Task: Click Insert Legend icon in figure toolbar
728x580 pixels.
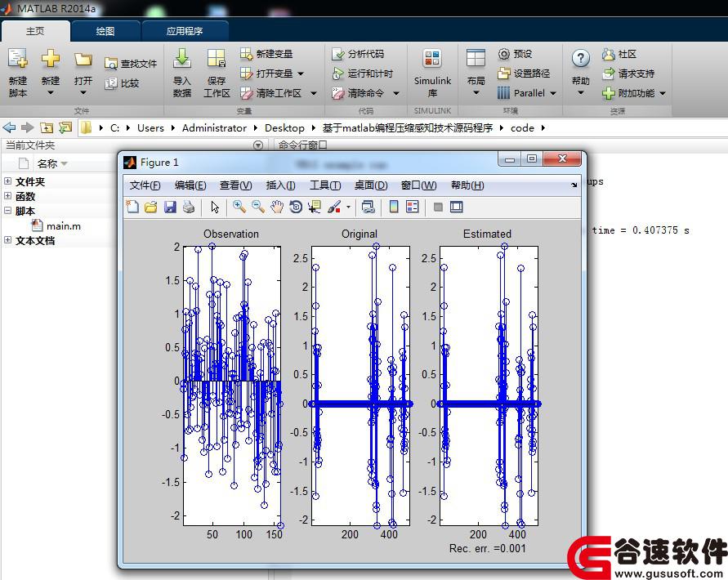Action: click(413, 207)
